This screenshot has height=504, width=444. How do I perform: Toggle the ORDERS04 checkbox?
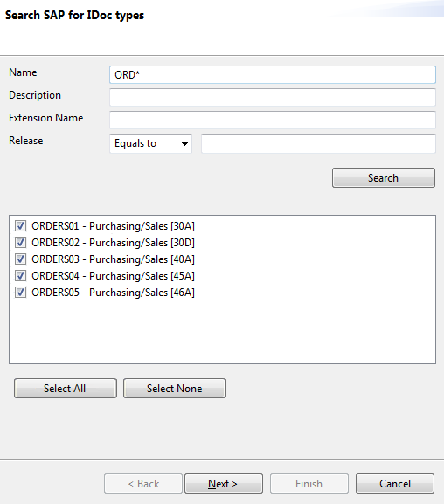pyautogui.click(x=20, y=276)
